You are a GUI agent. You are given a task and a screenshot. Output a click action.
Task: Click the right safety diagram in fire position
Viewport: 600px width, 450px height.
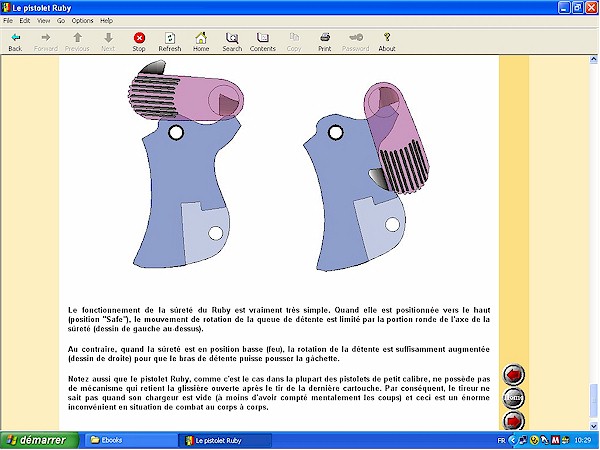(366, 177)
